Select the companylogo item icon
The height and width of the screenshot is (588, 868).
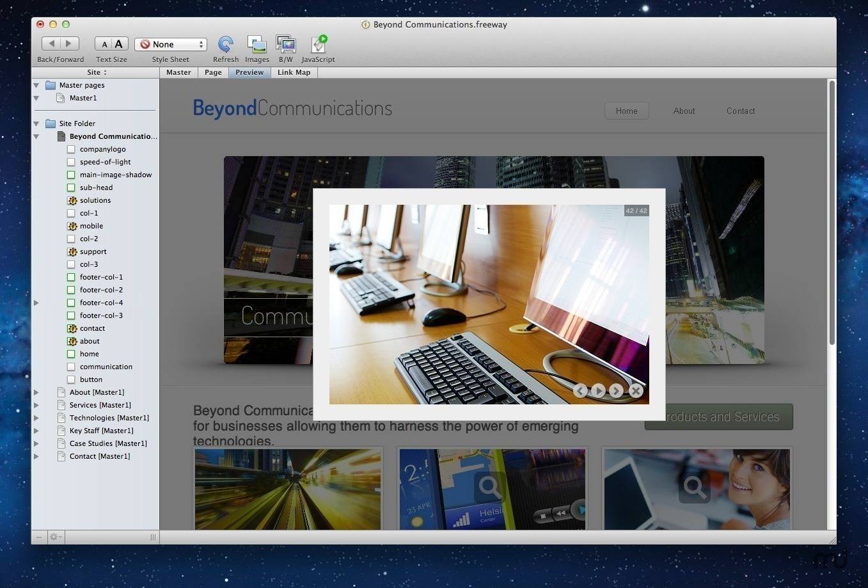pyautogui.click(x=71, y=149)
